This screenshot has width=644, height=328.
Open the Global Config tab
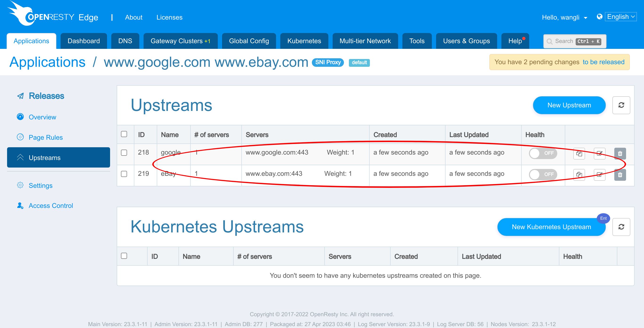point(249,41)
